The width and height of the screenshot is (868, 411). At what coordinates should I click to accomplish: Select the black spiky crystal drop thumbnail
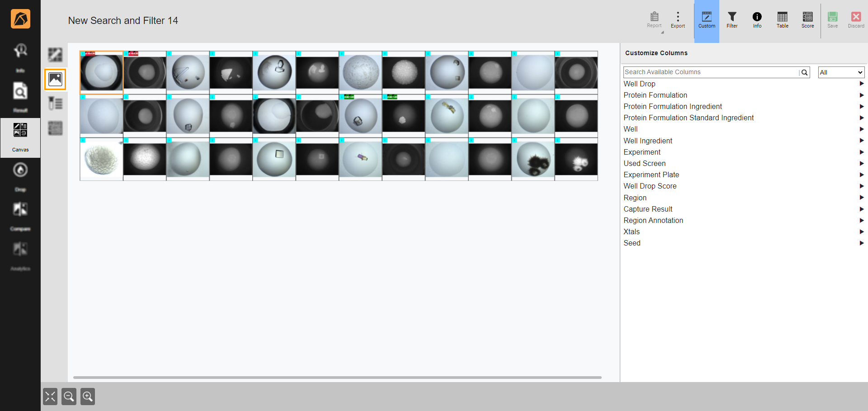click(x=533, y=159)
